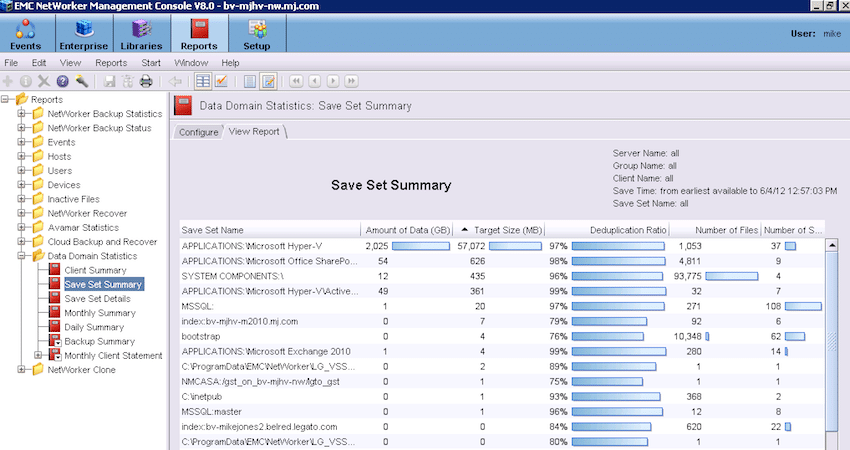The height and width of the screenshot is (450, 850).
Task: Open the View menu
Action: click(x=70, y=63)
